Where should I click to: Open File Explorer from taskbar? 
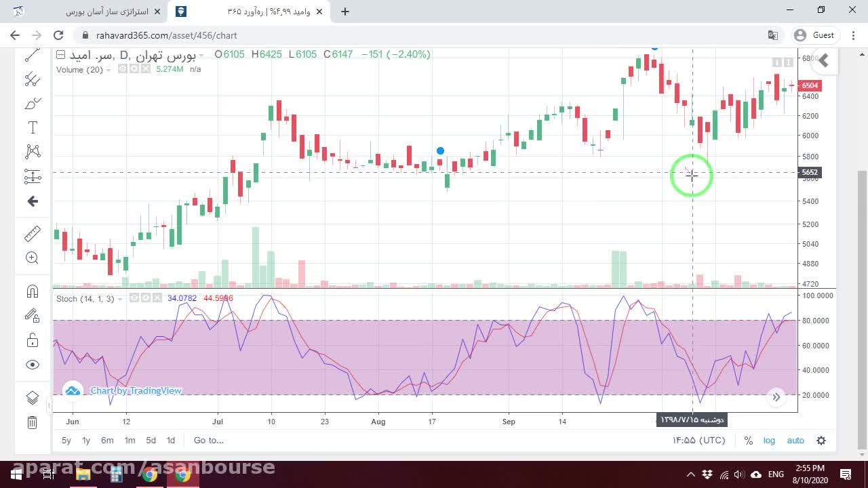pyautogui.click(x=83, y=474)
